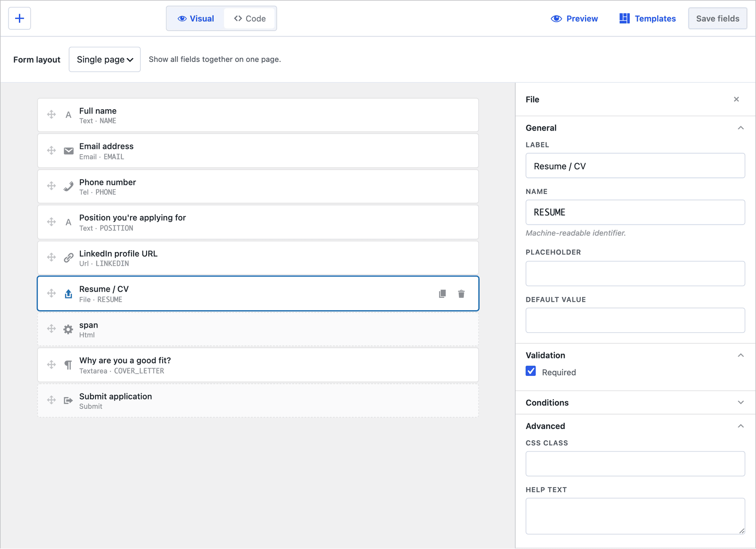Click Save fields button
The width and height of the screenshot is (756, 549).
click(x=717, y=18)
